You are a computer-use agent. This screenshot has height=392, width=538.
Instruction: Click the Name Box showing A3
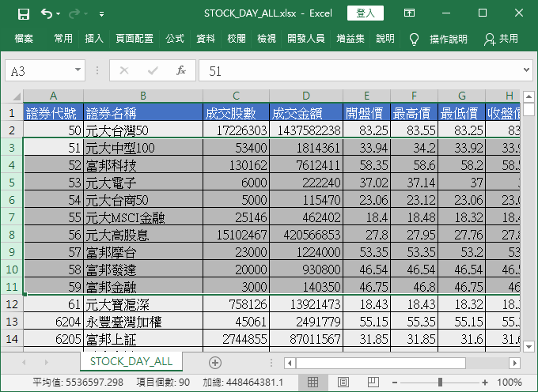pyautogui.click(x=39, y=71)
